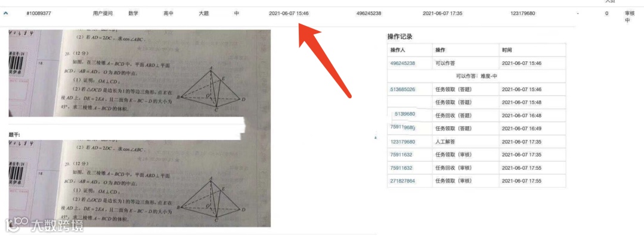
Task: Click the top question photo thumbnail
Action: pos(140,73)
